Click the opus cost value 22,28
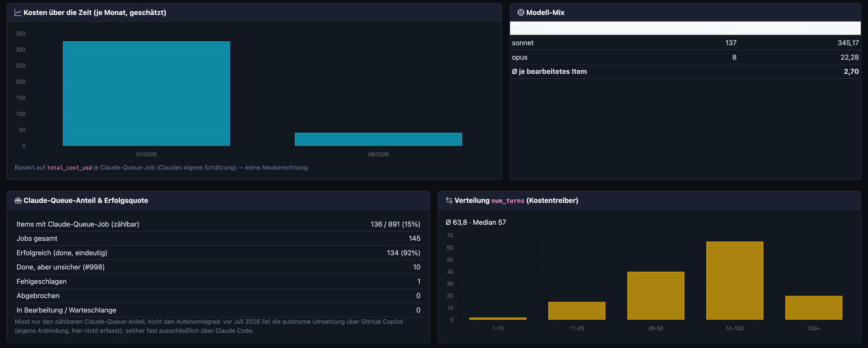This screenshot has width=868, height=348. pos(849,57)
